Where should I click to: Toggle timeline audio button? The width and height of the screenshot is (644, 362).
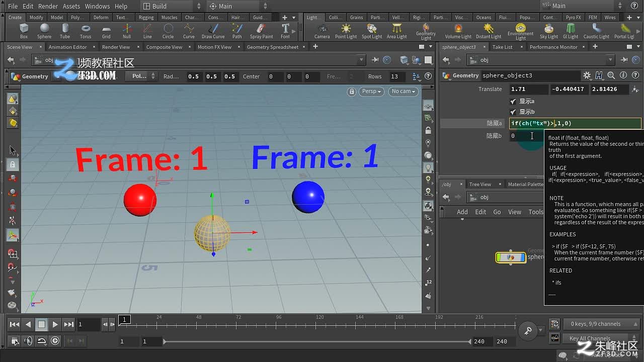(28, 341)
